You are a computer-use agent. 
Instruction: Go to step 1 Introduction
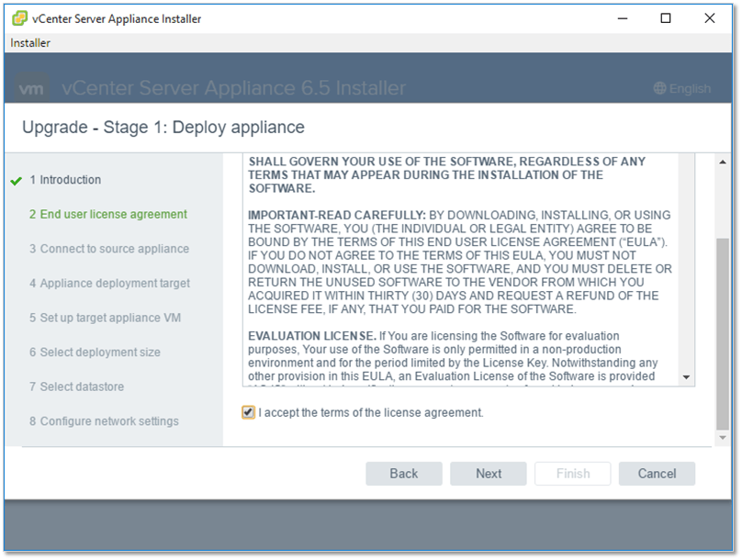65,180
